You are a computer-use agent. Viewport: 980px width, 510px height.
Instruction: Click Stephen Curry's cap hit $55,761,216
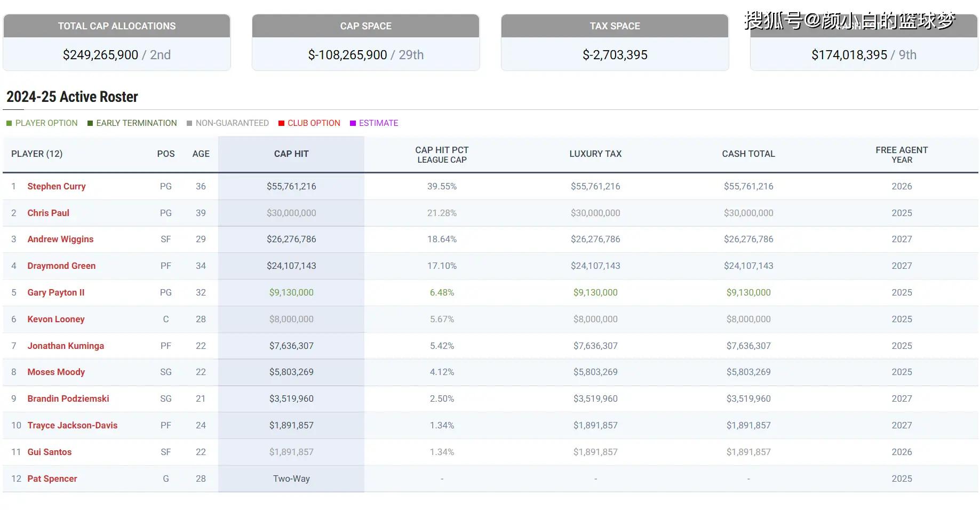click(291, 186)
